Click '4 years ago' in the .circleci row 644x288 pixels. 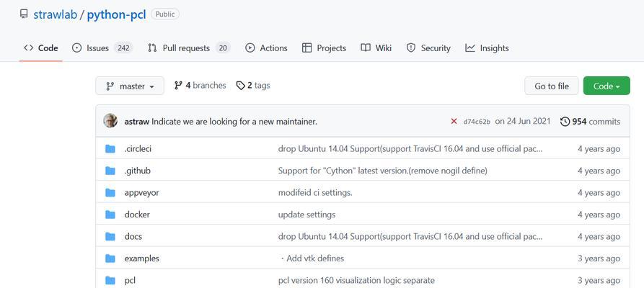click(x=599, y=149)
